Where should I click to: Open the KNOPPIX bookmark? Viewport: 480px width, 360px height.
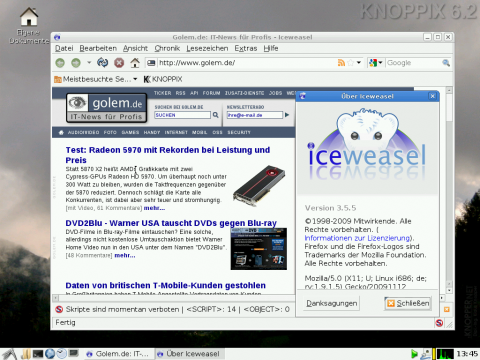tap(163, 79)
